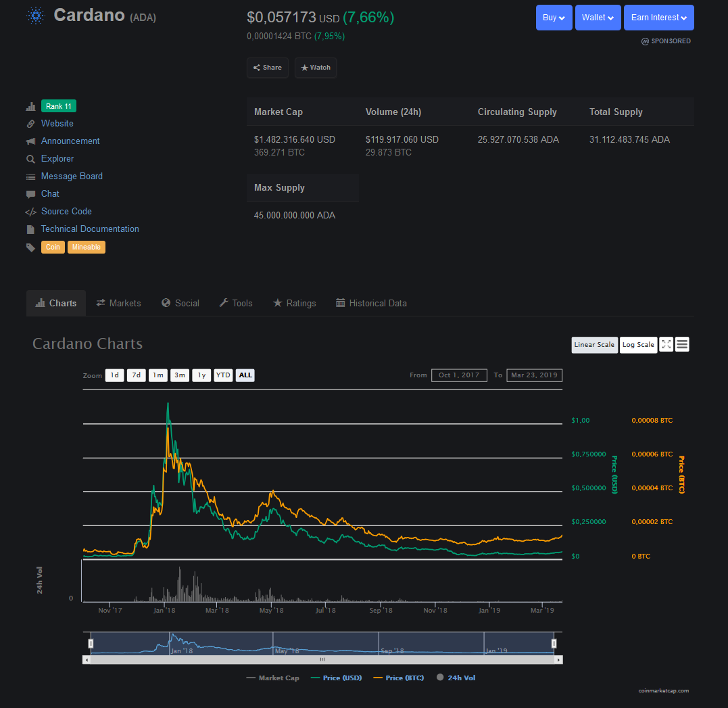Open the Wallet dropdown
728x708 pixels.
point(598,18)
